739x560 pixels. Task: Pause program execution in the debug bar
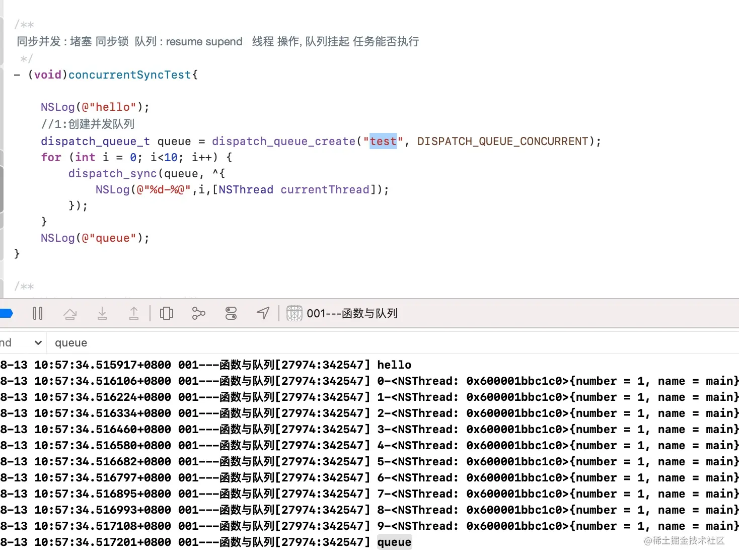[x=38, y=313]
